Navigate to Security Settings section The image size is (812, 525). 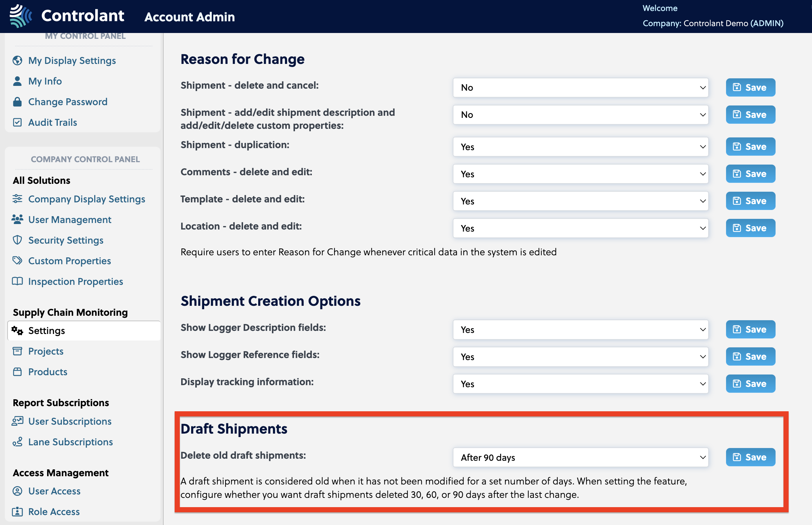point(66,239)
